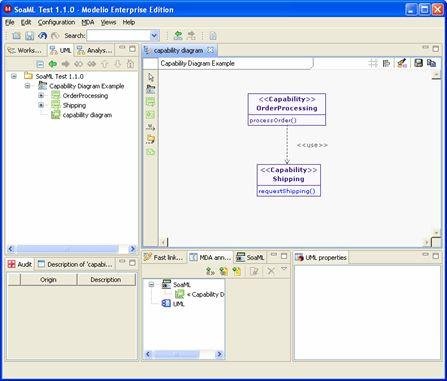Select the bottom green tool in palette
Viewport: 447px width, 381px height.
[151, 152]
